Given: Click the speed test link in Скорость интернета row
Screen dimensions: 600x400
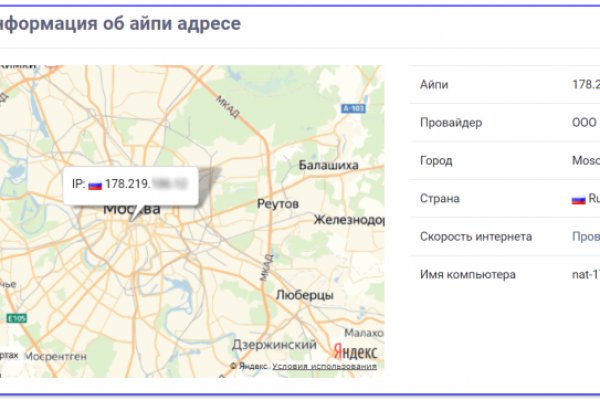Looking at the screenshot, I should [584, 237].
